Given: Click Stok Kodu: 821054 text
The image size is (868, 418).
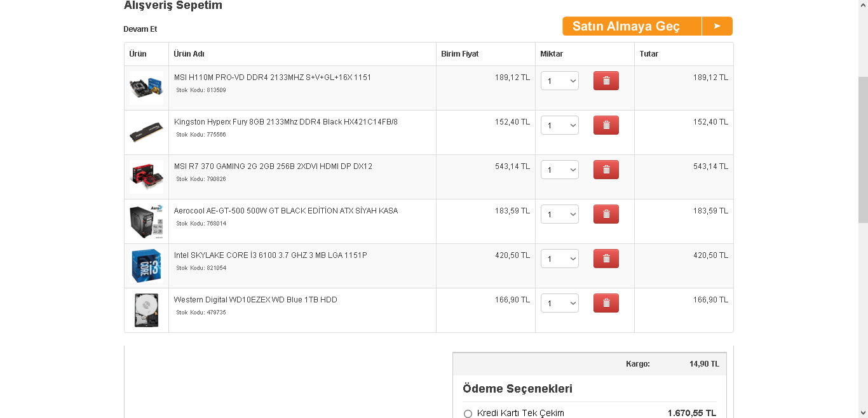Looking at the screenshot, I should (x=201, y=268).
